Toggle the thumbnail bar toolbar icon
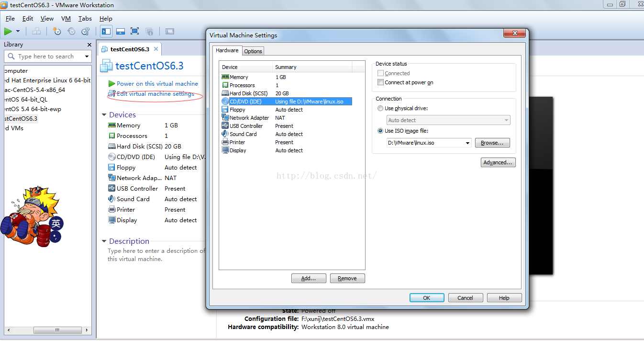Screen dimensions: 644x341 pyautogui.click(x=121, y=31)
